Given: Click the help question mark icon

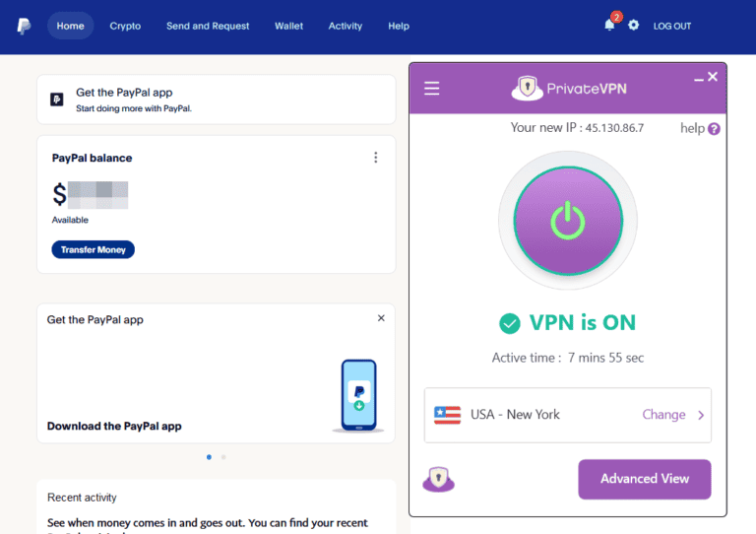Looking at the screenshot, I should click(x=714, y=129).
